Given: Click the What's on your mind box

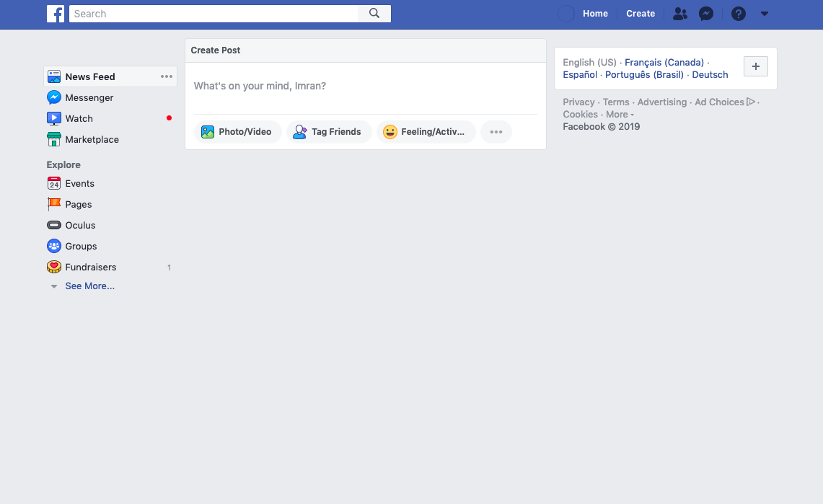Looking at the screenshot, I should pos(365,86).
